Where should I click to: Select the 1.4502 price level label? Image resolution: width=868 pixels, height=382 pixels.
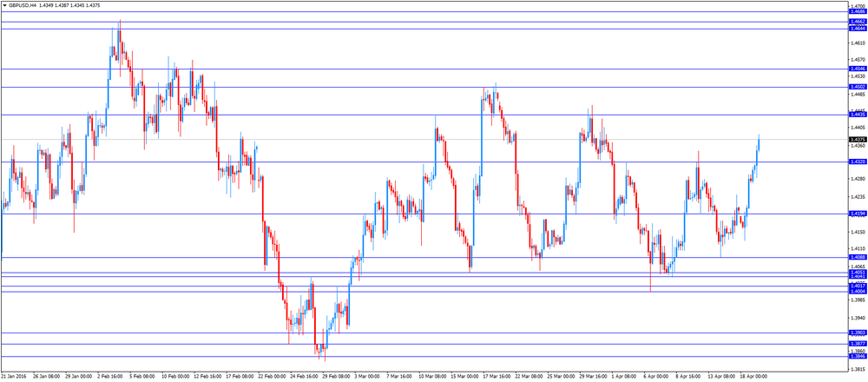[x=858, y=87]
